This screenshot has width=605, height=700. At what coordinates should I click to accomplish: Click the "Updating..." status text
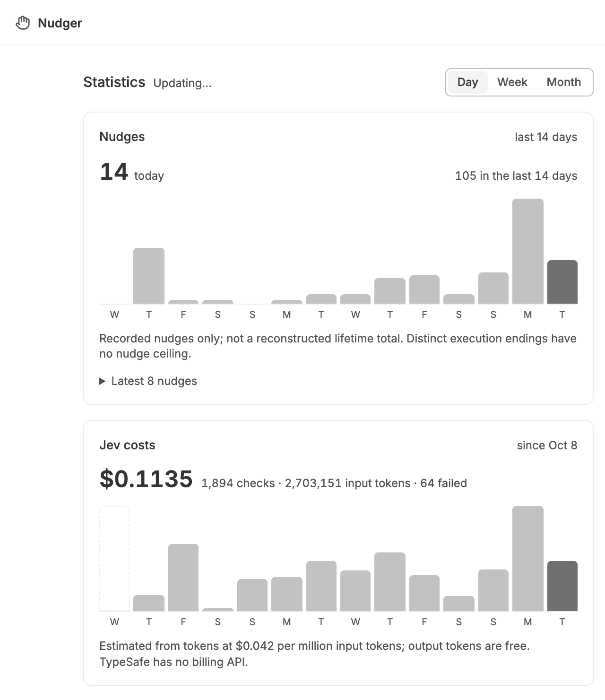point(182,83)
